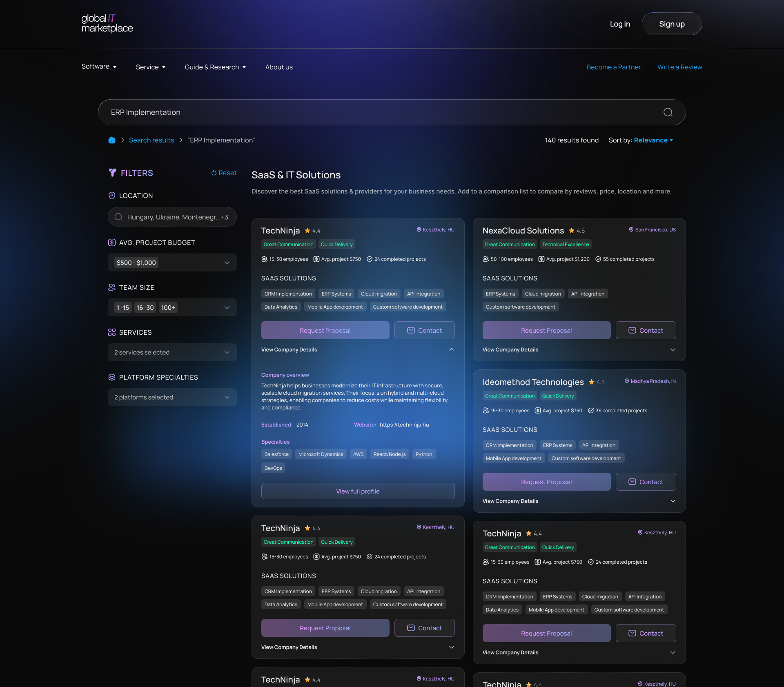Toggle the 100+ team size chip
Viewport: 784px width, 687px height.
point(168,307)
